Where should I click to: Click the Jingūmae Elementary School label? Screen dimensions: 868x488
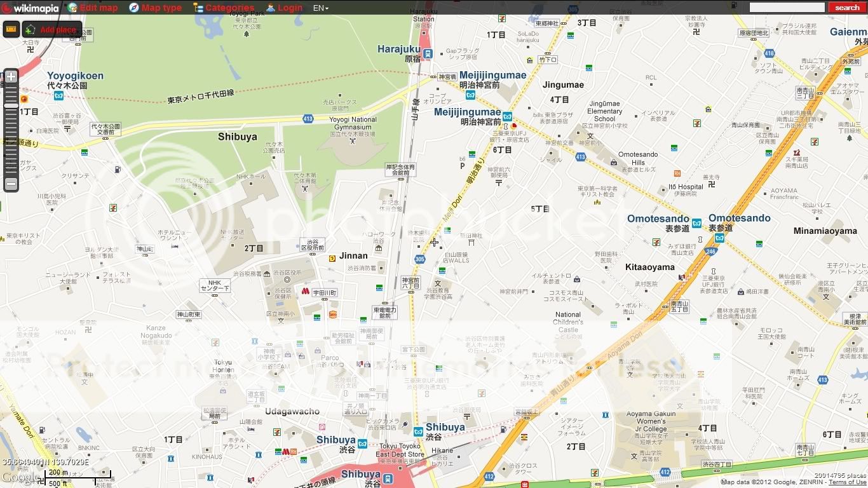[605, 111]
